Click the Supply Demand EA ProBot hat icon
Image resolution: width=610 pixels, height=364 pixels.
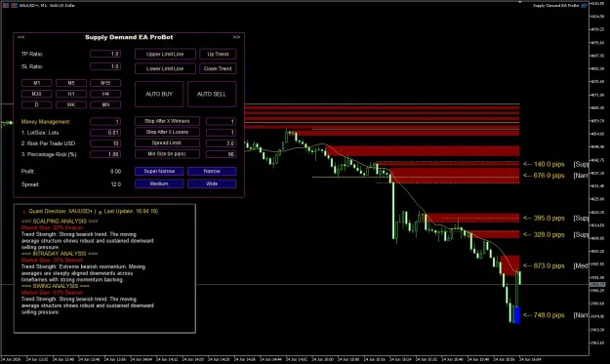pos(584,6)
